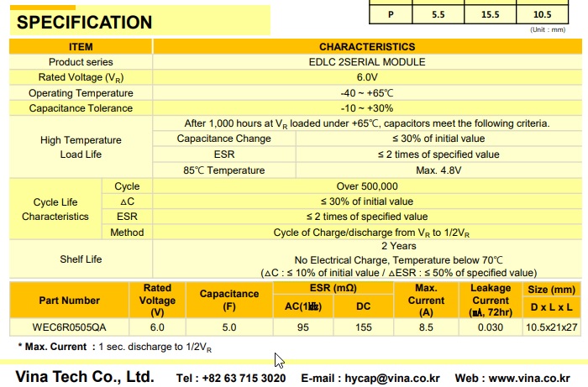Click the rated voltage characteristic '6.0V'
Screen dimensions: 588x387
(x=367, y=77)
